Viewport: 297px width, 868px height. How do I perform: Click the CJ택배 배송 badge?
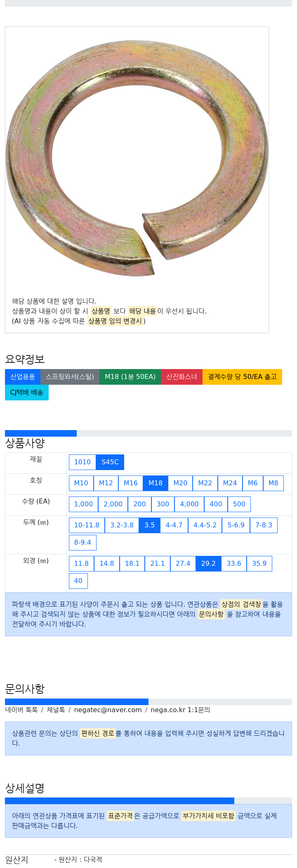pos(27,393)
